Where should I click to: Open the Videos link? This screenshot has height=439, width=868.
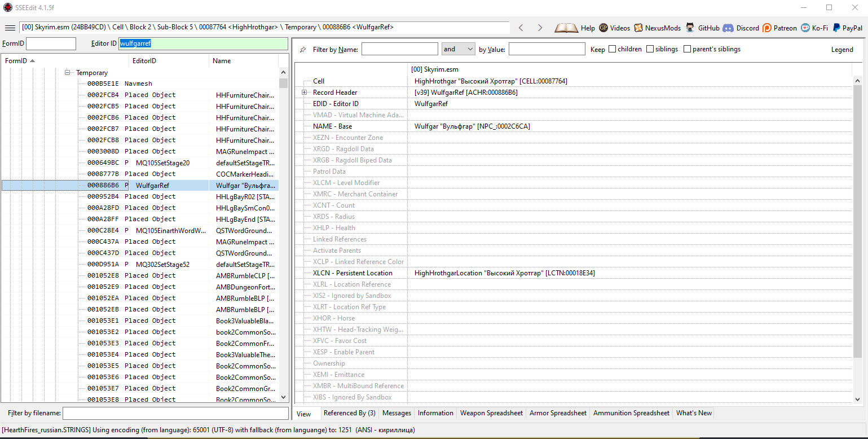(x=615, y=28)
